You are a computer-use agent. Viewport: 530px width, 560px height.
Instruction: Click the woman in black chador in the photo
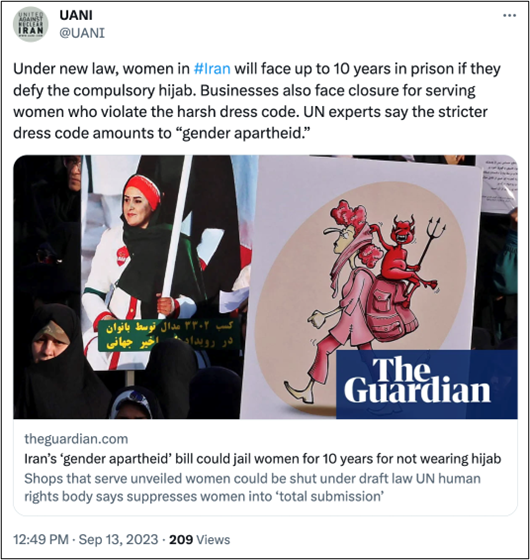(57, 361)
